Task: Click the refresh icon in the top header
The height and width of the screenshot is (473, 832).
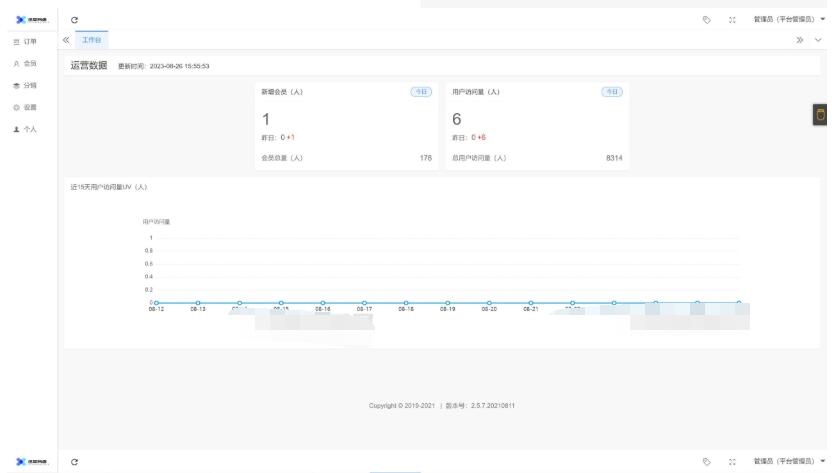Action: [x=74, y=20]
